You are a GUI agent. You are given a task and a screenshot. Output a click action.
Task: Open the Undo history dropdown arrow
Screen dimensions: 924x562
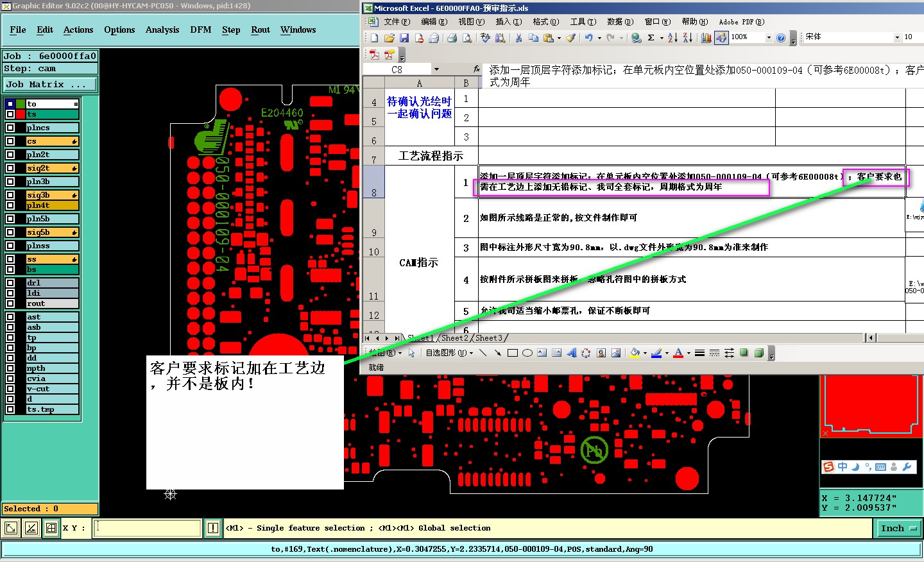click(599, 38)
